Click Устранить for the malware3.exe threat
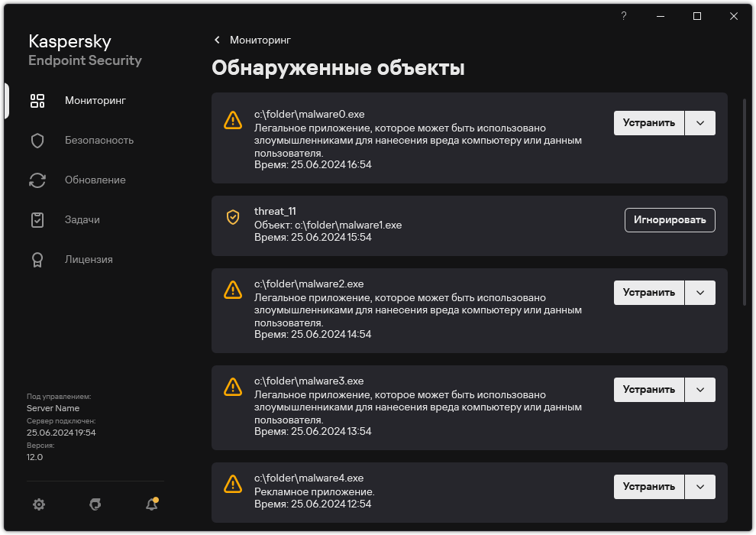 coord(649,389)
